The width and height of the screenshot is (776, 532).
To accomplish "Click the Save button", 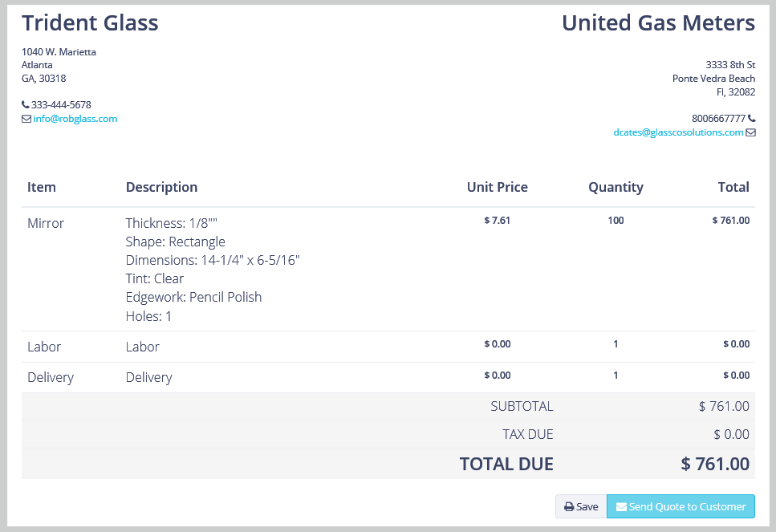I will click(x=581, y=506).
